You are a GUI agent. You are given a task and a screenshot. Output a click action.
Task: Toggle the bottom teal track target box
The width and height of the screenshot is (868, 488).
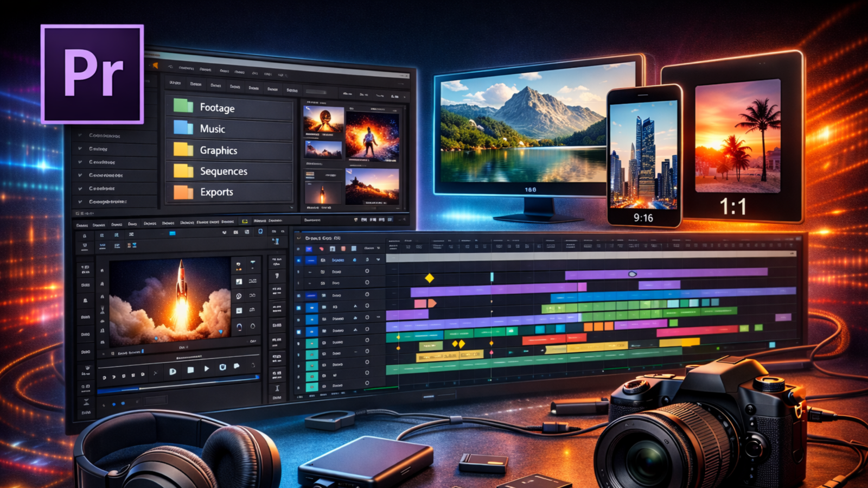[311, 386]
